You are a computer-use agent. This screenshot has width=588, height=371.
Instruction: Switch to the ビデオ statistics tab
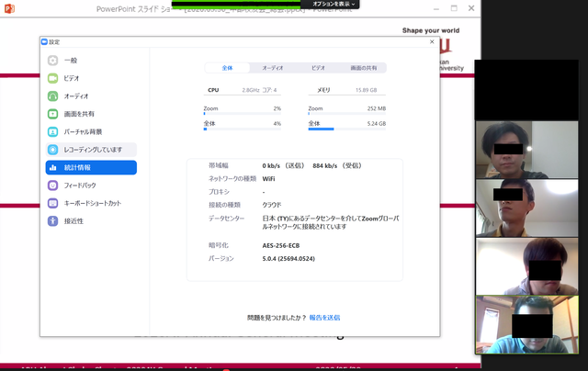pos(318,68)
